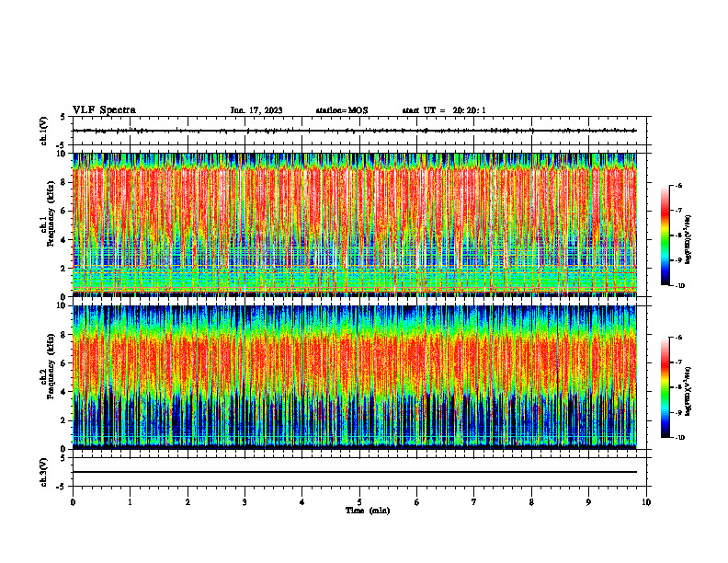Viewport: 728px width, 563px height.
Task: Click the "8" kHz tick of ch.1 spectrogram
Action: click(x=64, y=182)
